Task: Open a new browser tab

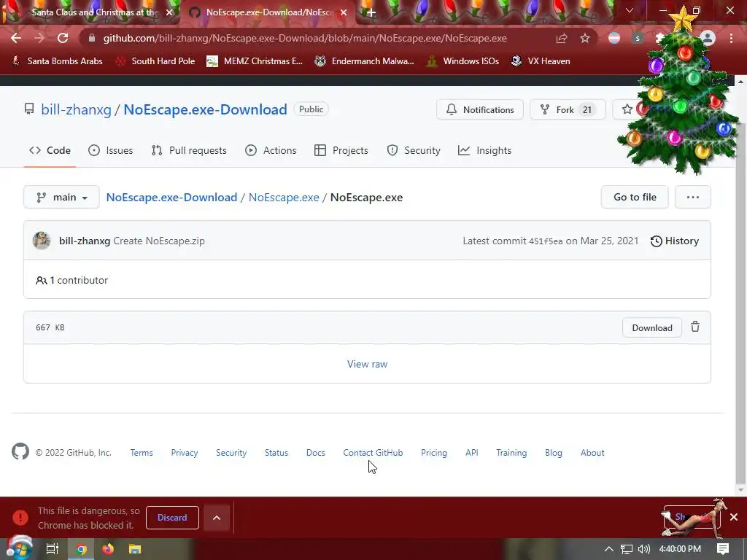Action: pyautogui.click(x=371, y=12)
